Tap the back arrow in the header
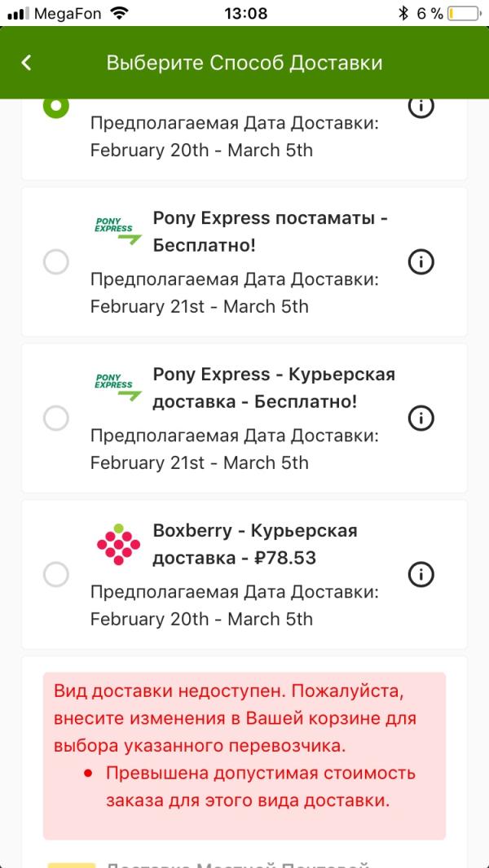Viewport: 489px width, 868px height. (26, 63)
